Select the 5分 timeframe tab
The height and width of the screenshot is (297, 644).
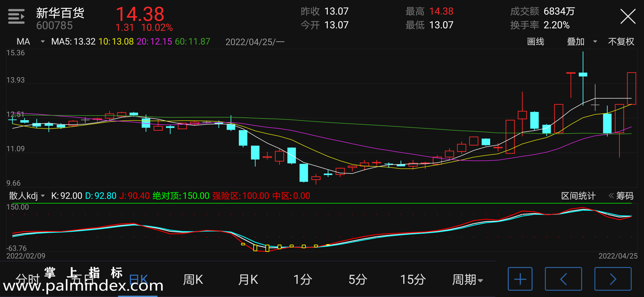pos(358,280)
